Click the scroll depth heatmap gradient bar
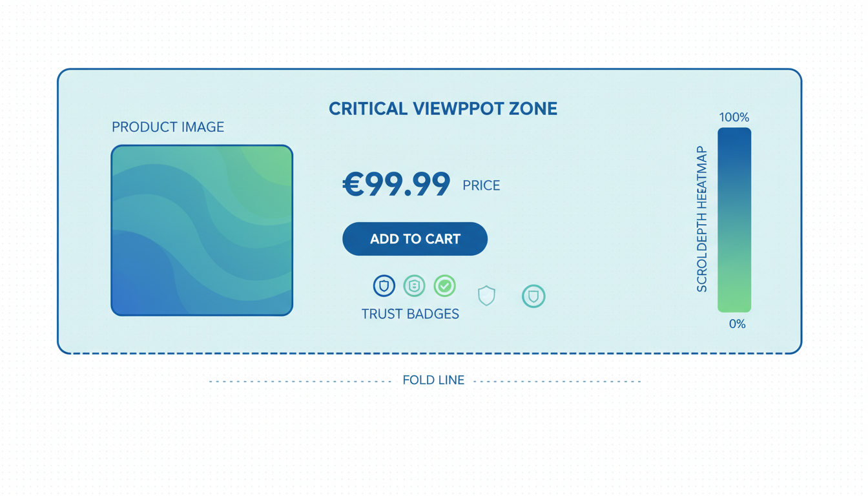 point(734,220)
